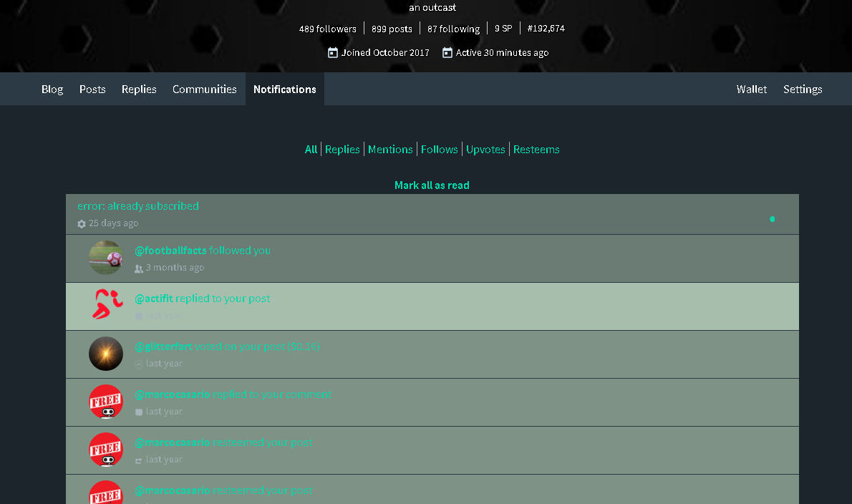Click the unread dot on the error notification

click(772, 219)
